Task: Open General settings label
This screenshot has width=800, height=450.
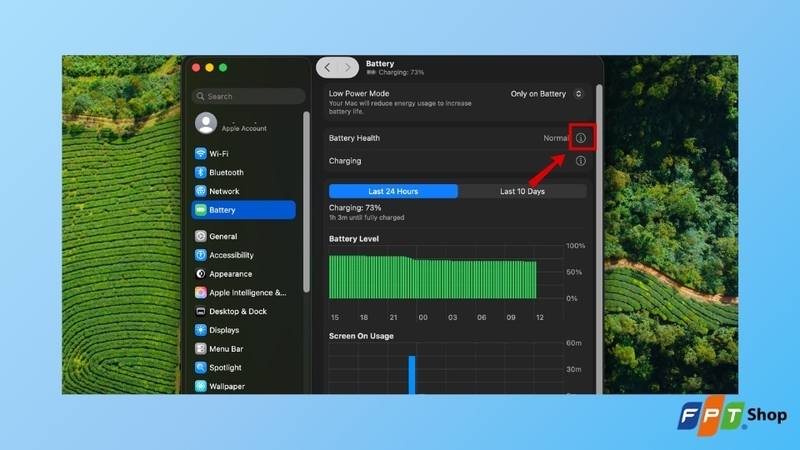Action: (x=223, y=236)
